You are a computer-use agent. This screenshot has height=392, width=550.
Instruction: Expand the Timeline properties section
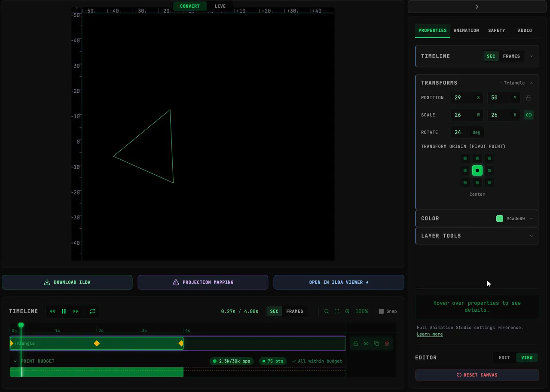tap(531, 56)
